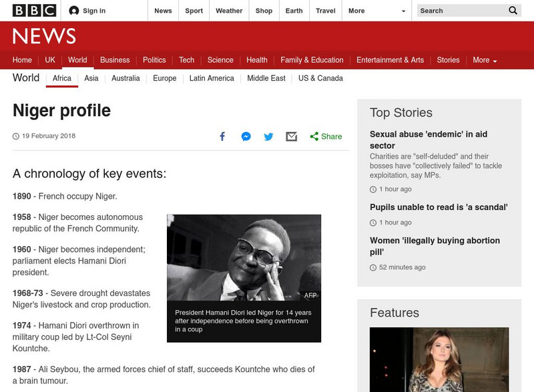534x392 pixels.
Task: Select the Africa regional tab
Action: pos(60,78)
